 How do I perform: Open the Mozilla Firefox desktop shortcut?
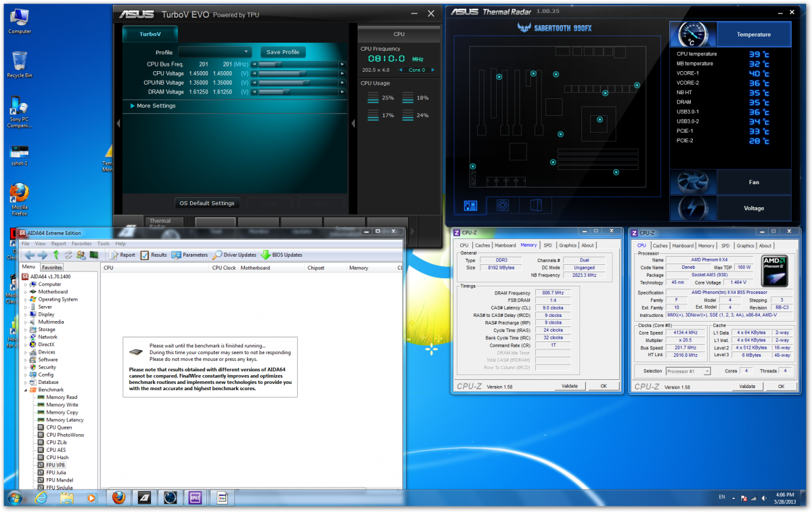click(x=20, y=200)
